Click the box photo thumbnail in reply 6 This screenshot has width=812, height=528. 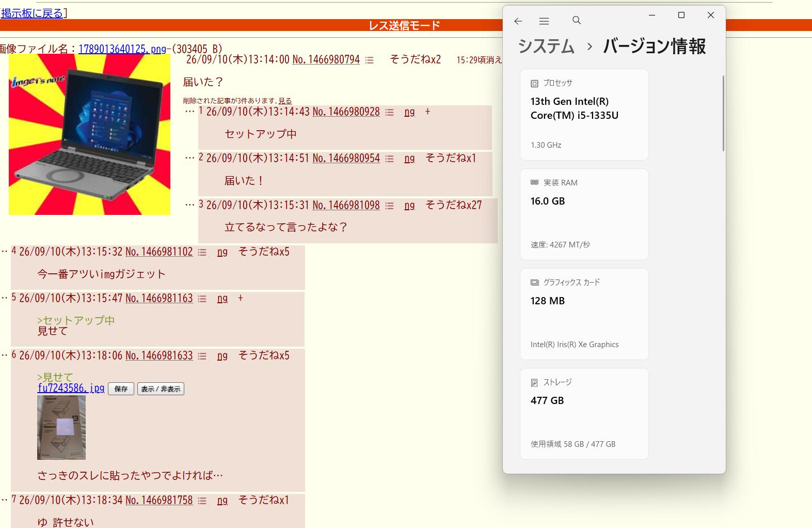coord(61,428)
